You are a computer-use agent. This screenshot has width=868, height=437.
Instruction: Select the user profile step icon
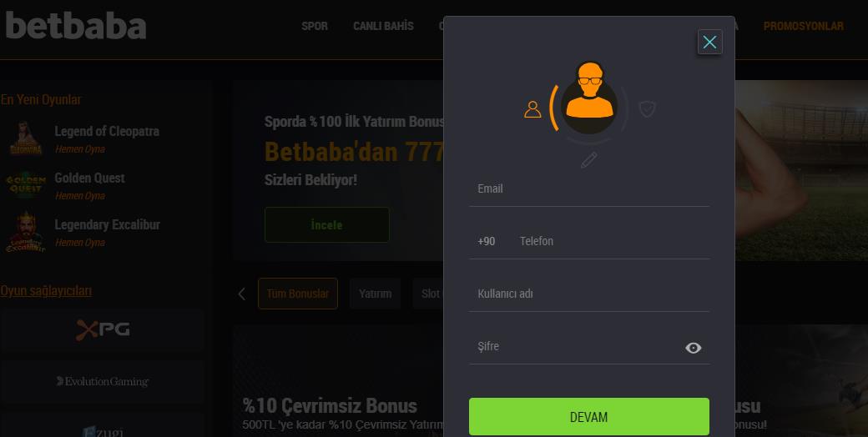532,109
